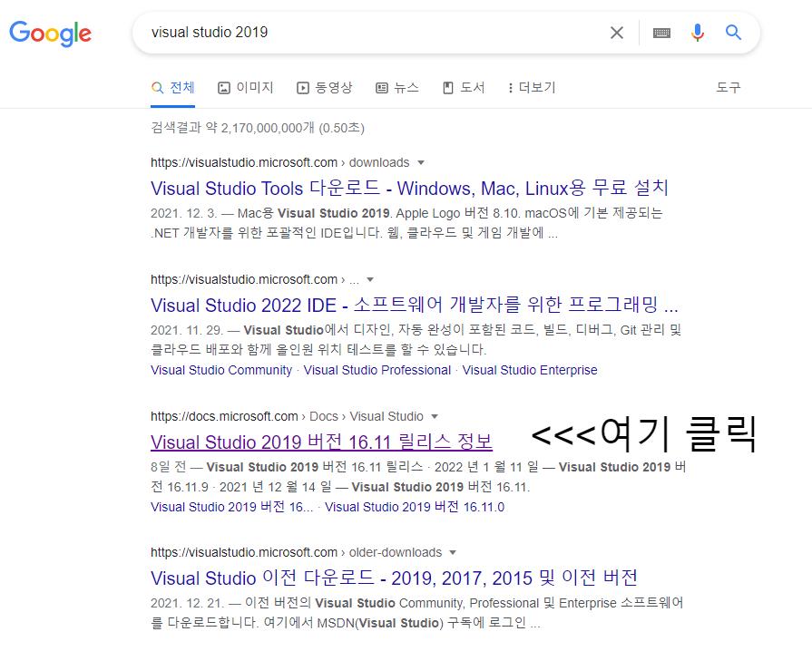Open Visual Studio 2019 버전 16.11 릴리스 정보
Image resolution: width=812 pixels, height=651 pixels.
(x=321, y=442)
